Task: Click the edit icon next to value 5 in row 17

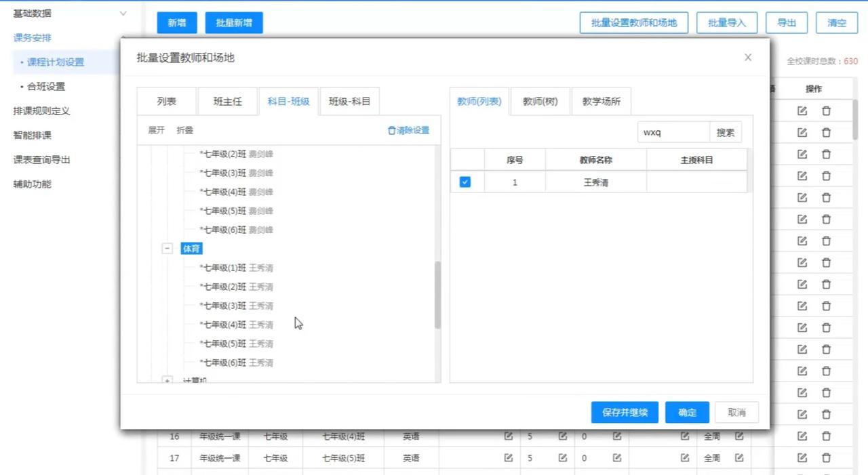Action: (562, 458)
